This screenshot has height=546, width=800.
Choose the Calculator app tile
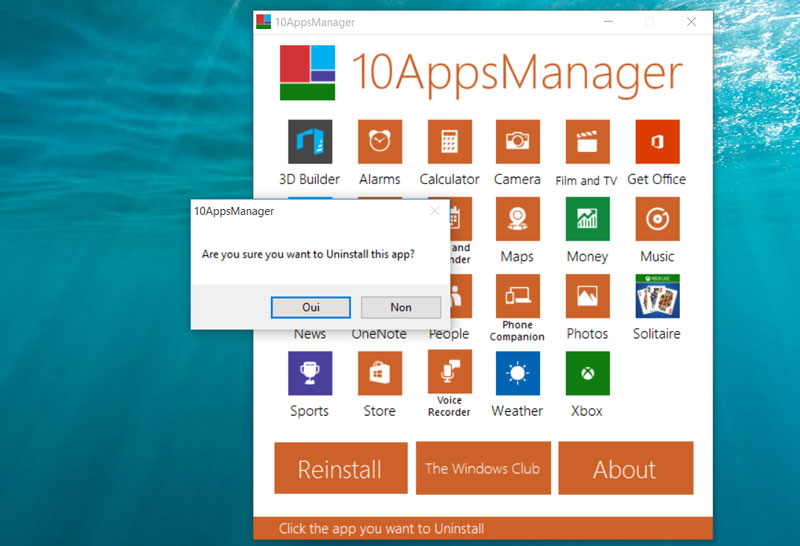click(x=449, y=141)
